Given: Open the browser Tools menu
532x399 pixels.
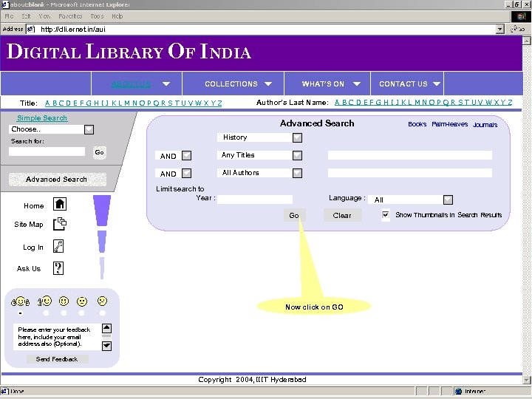Looking at the screenshot, I should pos(97,16).
